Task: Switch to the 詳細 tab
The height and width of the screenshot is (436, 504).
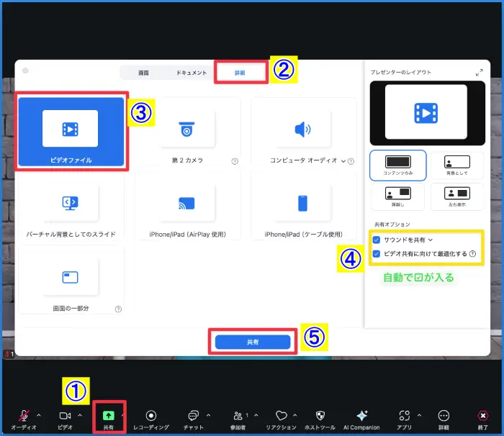Action: click(x=240, y=73)
